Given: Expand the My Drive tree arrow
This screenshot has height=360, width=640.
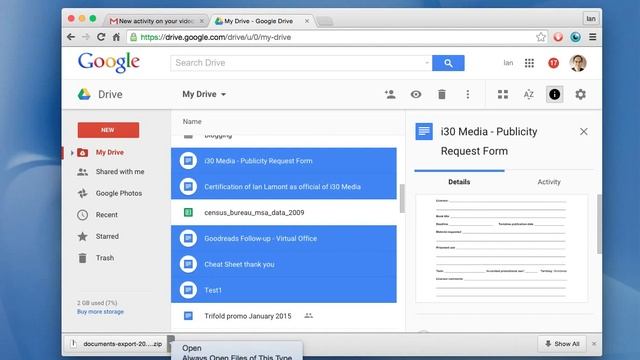Looking at the screenshot, I should pyautogui.click(x=72, y=153).
